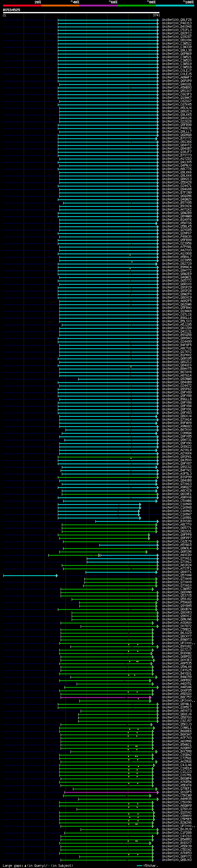Screen dimensions: 197x868
Task: Open hit UniRef100_P46313
Action: point(177,23)
